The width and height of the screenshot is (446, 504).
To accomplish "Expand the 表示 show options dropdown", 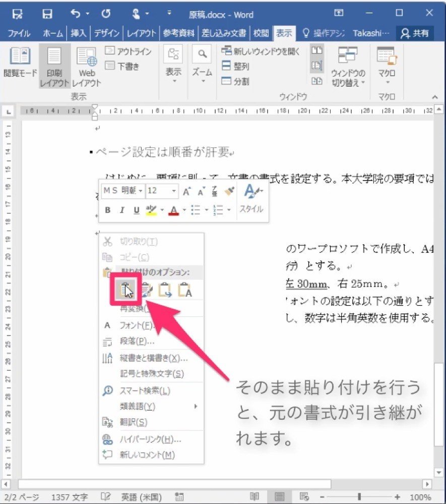I will tap(173, 64).
